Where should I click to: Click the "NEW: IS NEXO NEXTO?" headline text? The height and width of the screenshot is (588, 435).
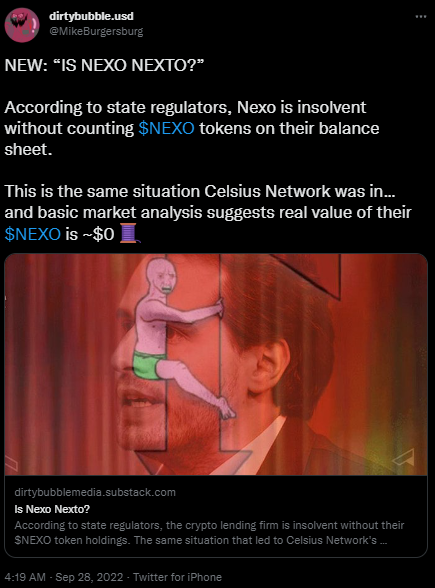coord(104,66)
